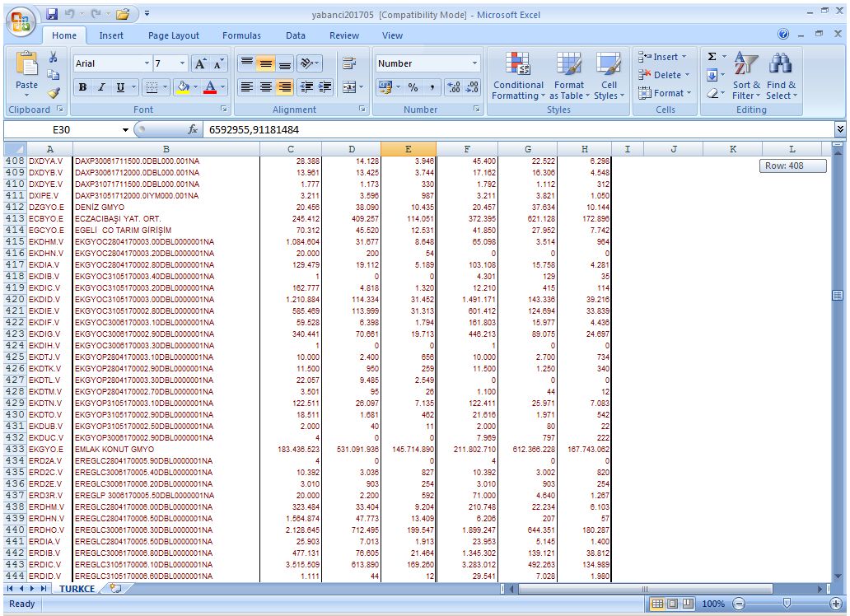
Task: Click the Select All corner button
Action: pyautogui.click(x=15, y=149)
